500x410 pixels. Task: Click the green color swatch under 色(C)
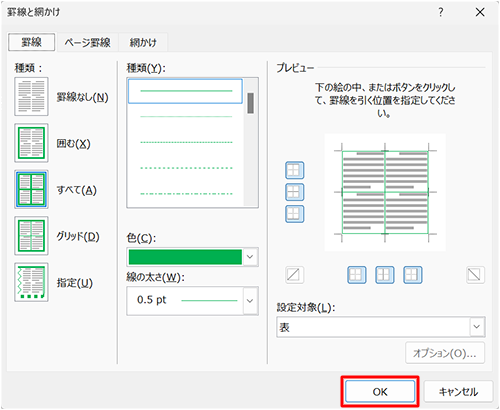185,257
